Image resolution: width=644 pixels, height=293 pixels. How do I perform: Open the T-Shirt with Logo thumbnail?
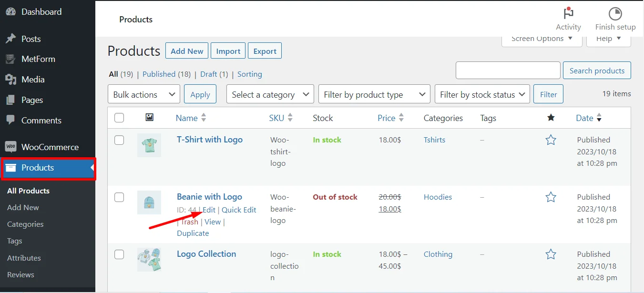coord(149,145)
